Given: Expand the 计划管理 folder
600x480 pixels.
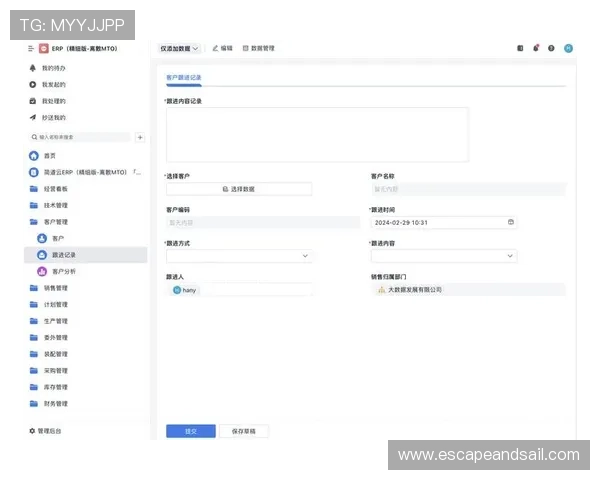Looking at the screenshot, I should click(x=49, y=305).
